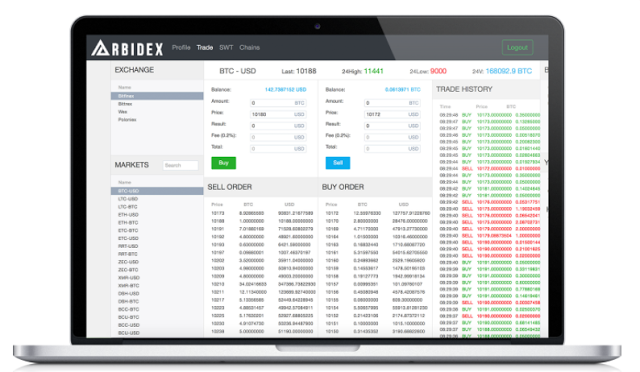
Task: Click the sell order row priced 10197
Action: click(x=262, y=252)
